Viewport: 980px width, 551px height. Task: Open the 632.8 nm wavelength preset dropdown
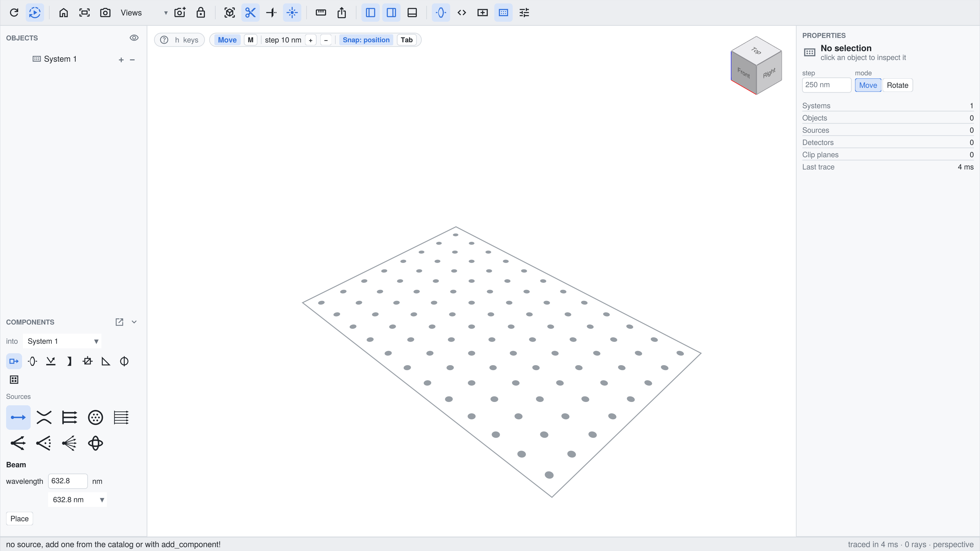(77, 500)
